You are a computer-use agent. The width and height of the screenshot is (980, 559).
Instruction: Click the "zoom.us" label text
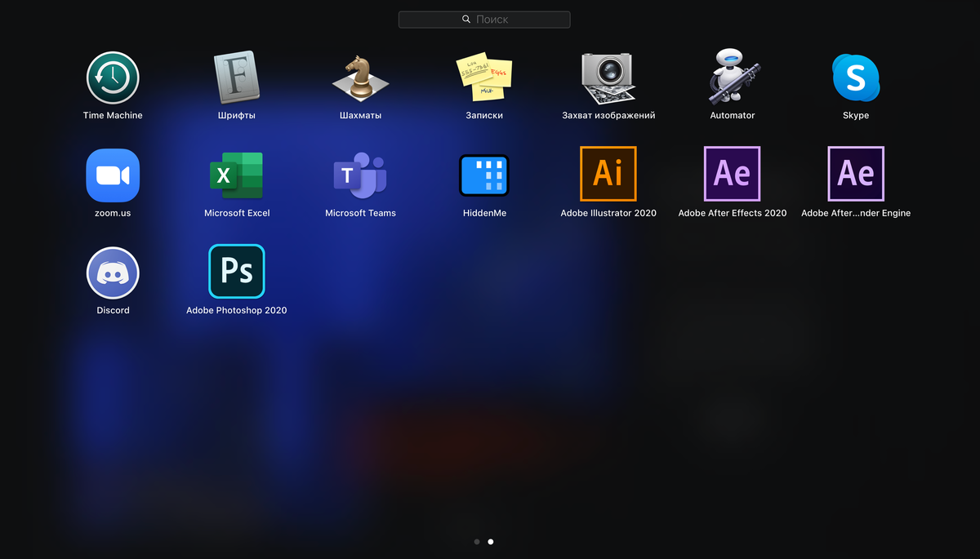tap(113, 213)
